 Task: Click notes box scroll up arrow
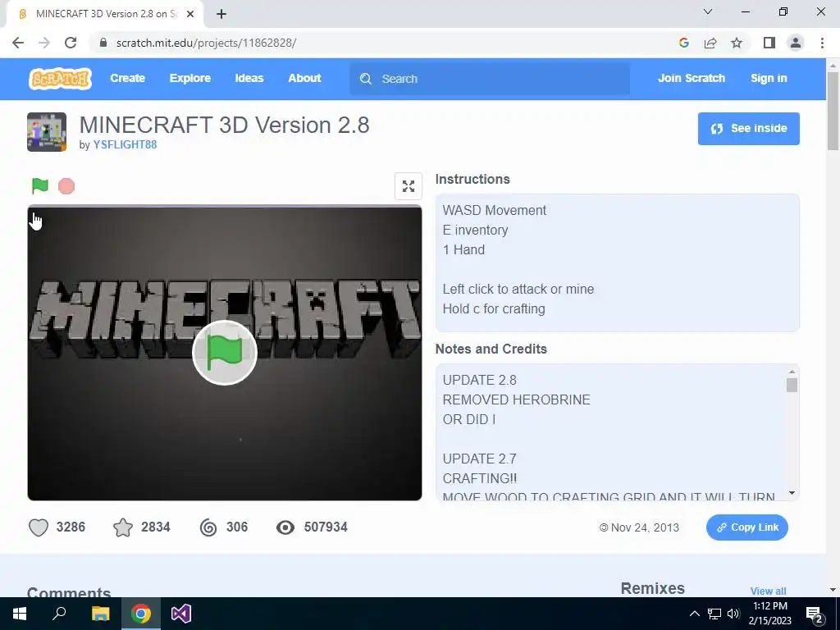[x=792, y=372]
